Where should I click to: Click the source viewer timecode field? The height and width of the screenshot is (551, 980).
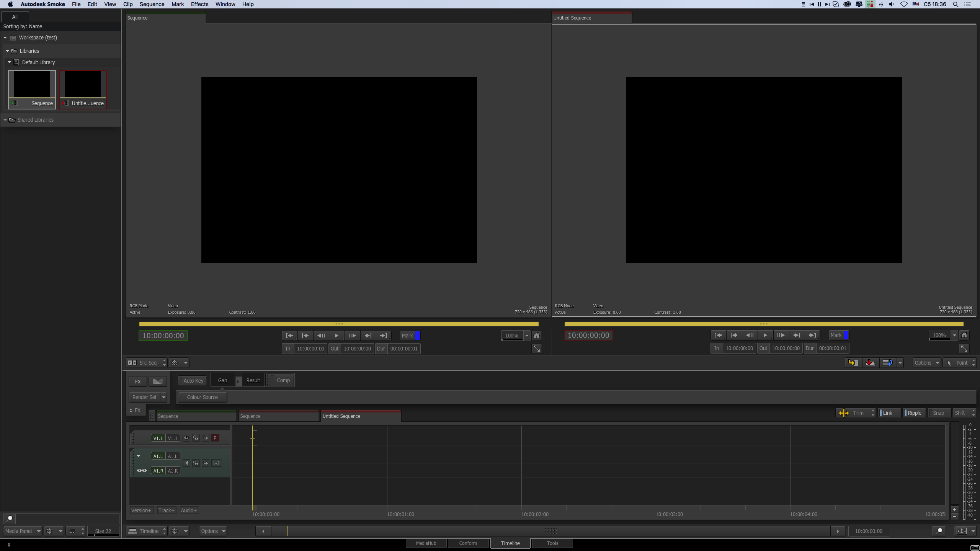pos(163,336)
